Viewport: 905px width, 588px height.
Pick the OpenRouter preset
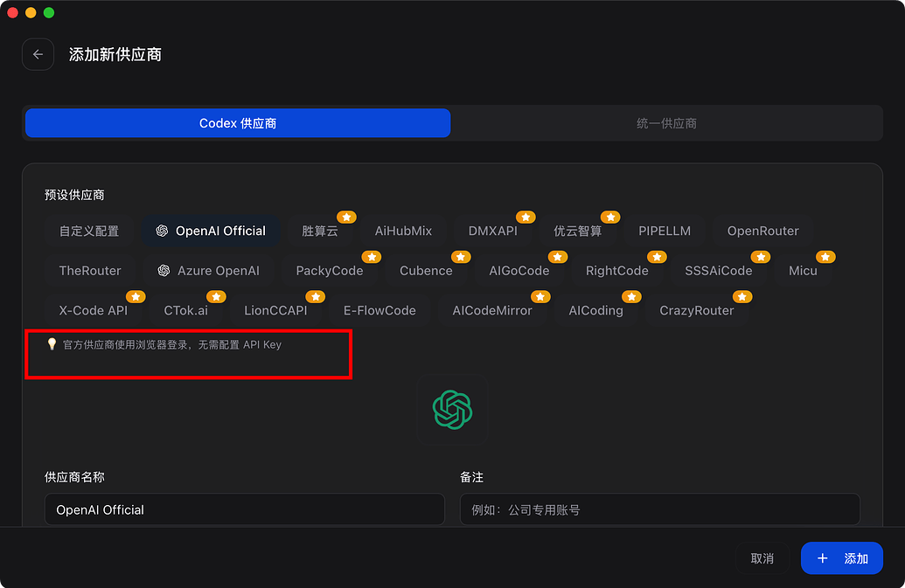pyautogui.click(x=762, y=231)
